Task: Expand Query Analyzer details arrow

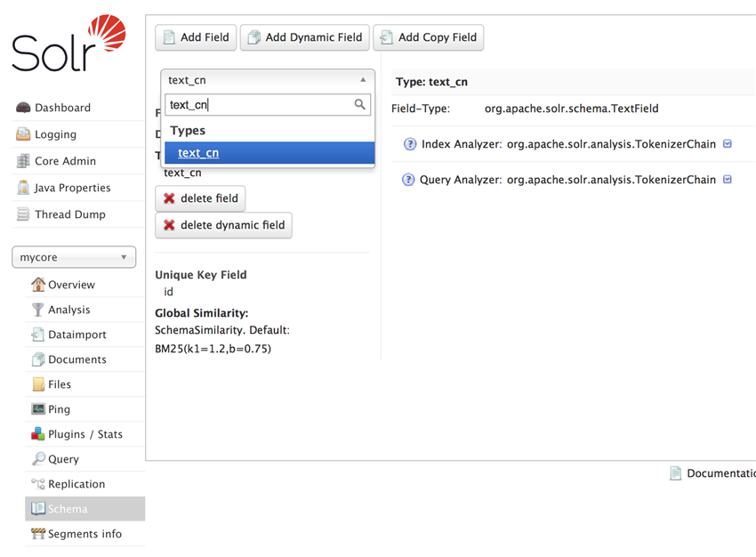Action: pyautogui.click(x=728, y=180)
